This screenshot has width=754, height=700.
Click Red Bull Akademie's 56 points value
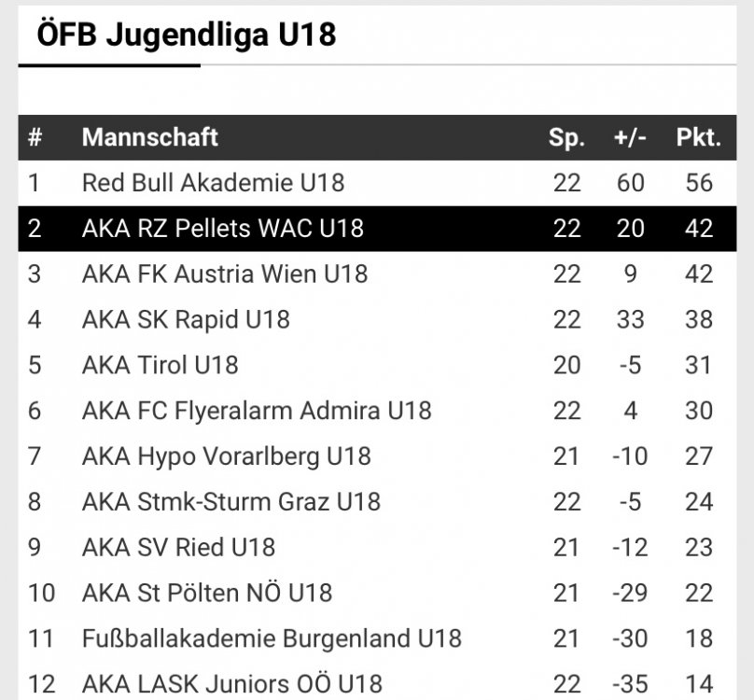point(699,183)
